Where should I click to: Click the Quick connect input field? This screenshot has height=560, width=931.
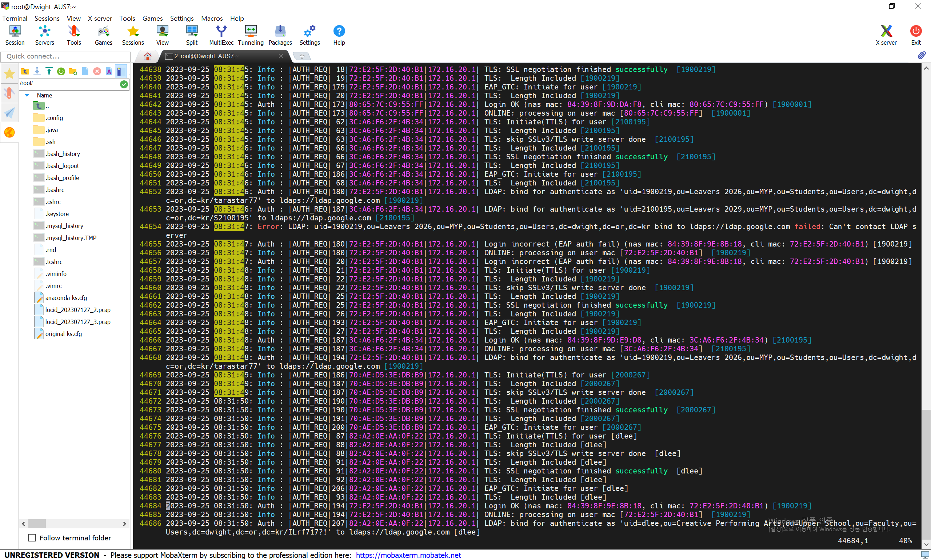[x=66, y=56]
